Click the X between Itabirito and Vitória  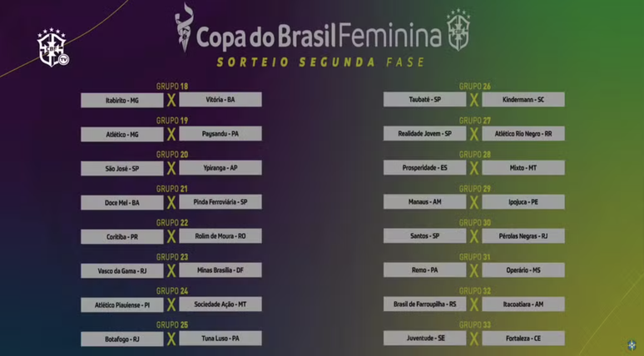(x=171, y=100)
